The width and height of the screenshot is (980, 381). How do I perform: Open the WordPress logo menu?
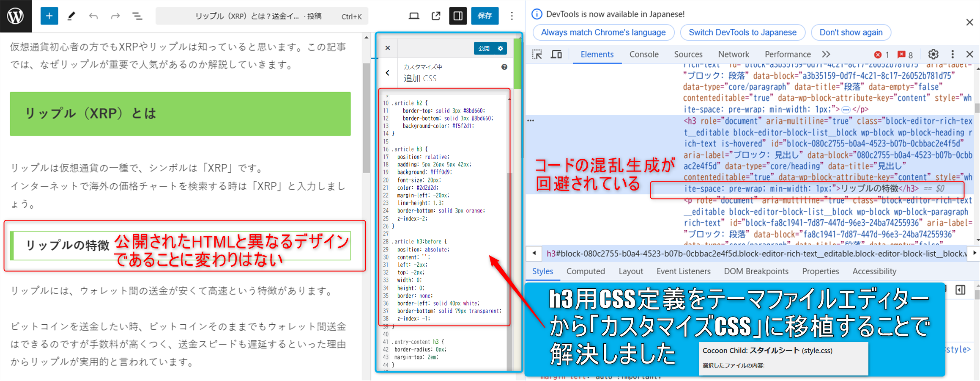tap(16, 16)
